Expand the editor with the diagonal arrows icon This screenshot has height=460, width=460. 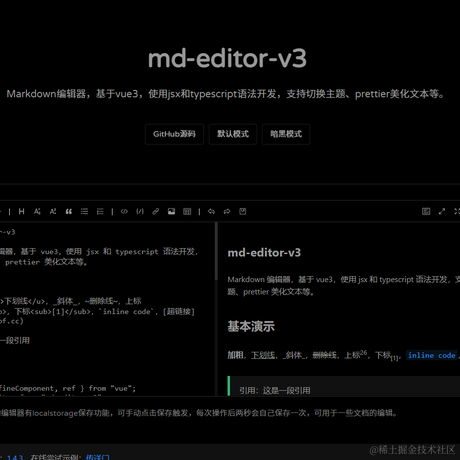[442, 211]
